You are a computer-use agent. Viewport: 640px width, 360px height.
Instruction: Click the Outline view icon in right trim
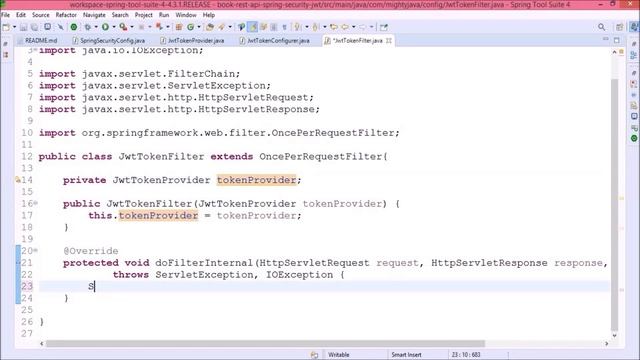(634, 56)
